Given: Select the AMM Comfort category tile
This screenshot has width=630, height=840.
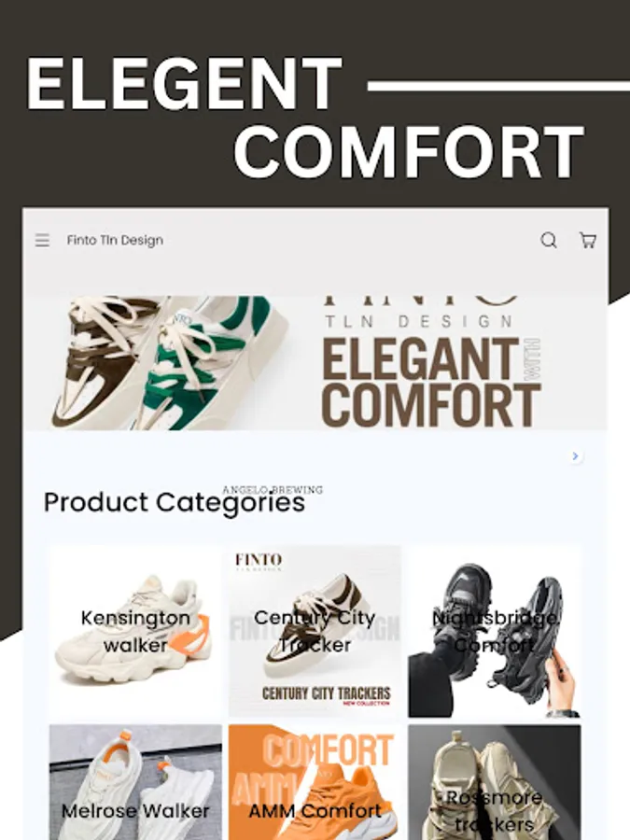Looking at the screenshot, I should pos(315,782).
